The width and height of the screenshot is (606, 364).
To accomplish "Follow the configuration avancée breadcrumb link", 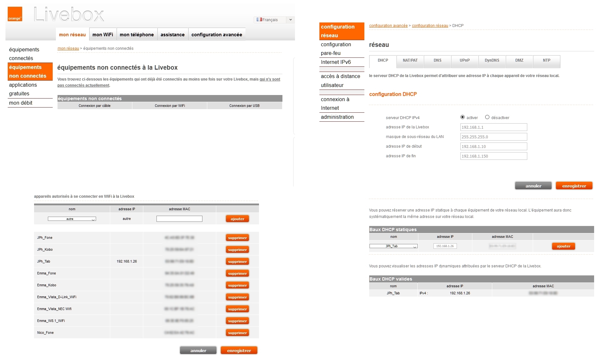I will point(388,26).
